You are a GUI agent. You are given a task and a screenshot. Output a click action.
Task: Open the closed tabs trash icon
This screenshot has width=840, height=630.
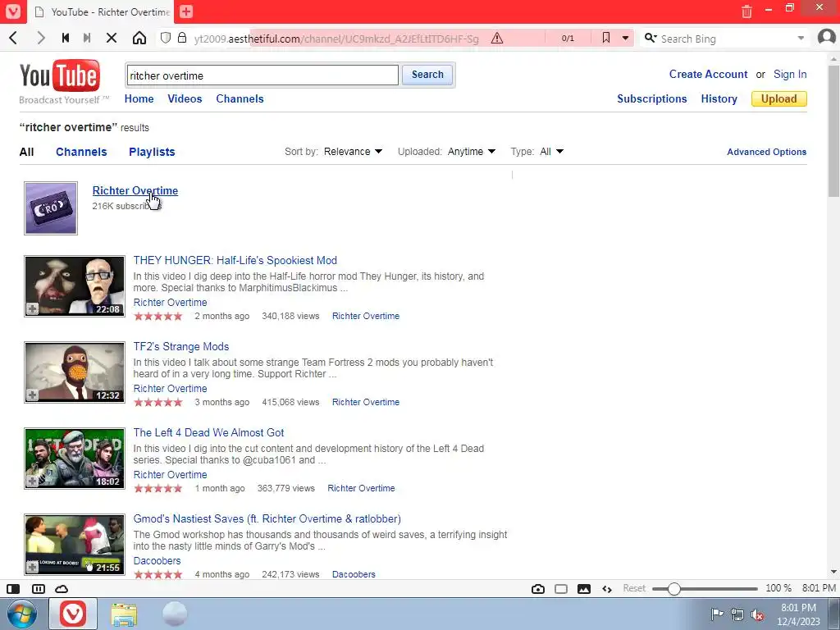point(746,11)
